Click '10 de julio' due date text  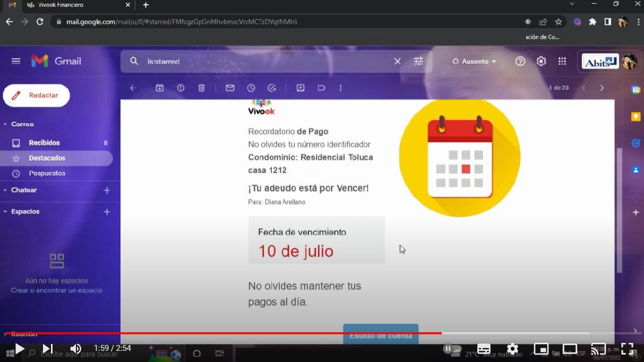tap(296, 251)
